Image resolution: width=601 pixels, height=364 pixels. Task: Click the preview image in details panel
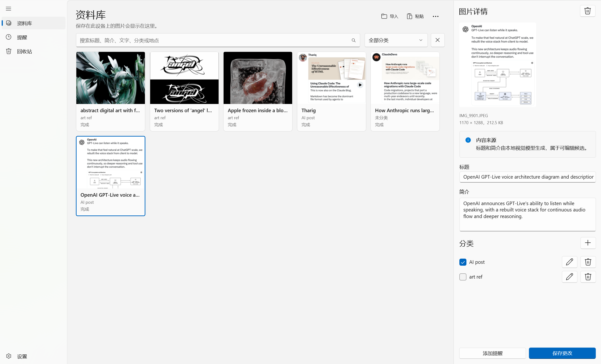point(498,65)
